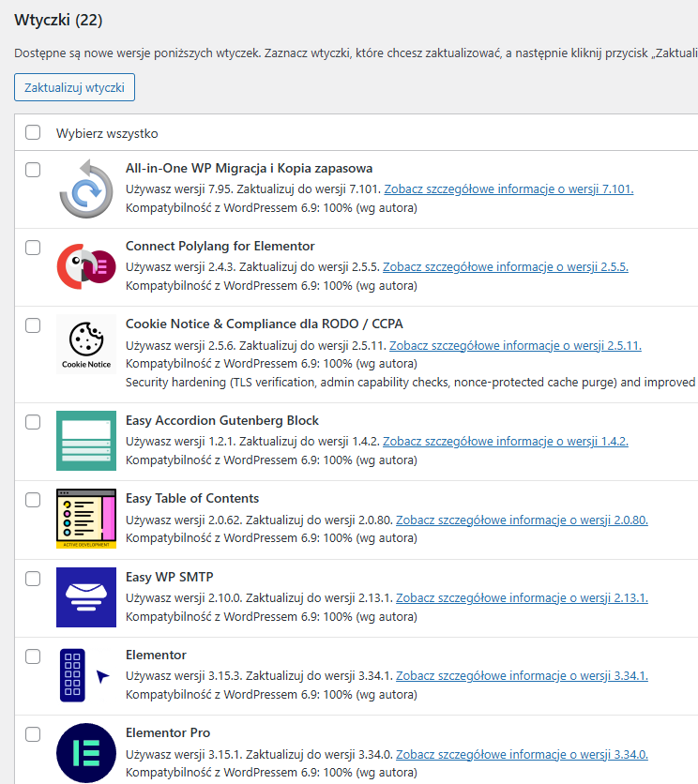View details for version 3.34.1
This screenshot has height=784, width=698.
pos(522,676)
